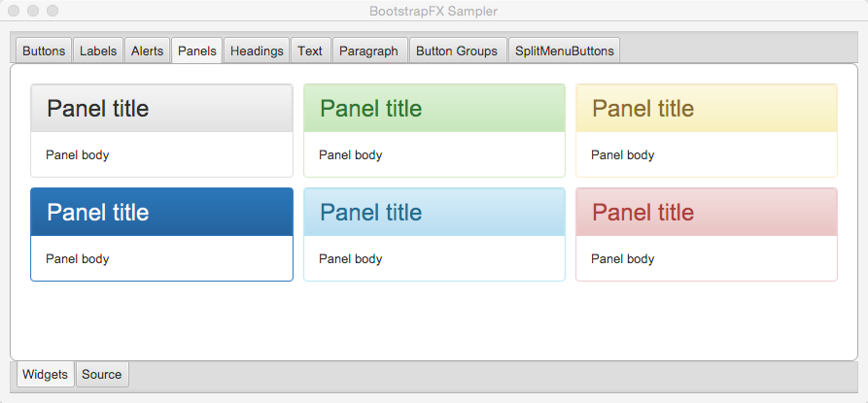Switch to the Paragraph tab
Image resolution: width=868 pixels, height=403 pixels.
(x=368, y=50)
